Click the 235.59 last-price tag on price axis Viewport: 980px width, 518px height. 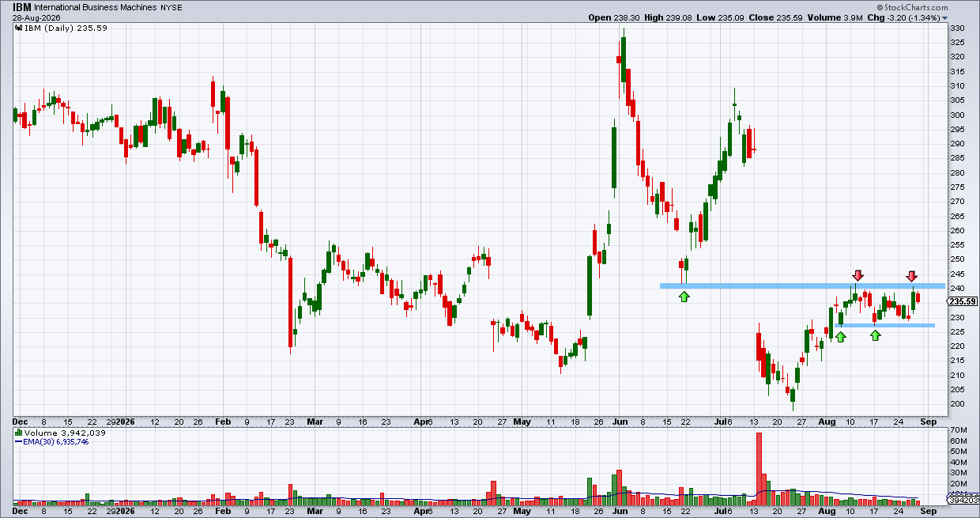coord(961,301)
